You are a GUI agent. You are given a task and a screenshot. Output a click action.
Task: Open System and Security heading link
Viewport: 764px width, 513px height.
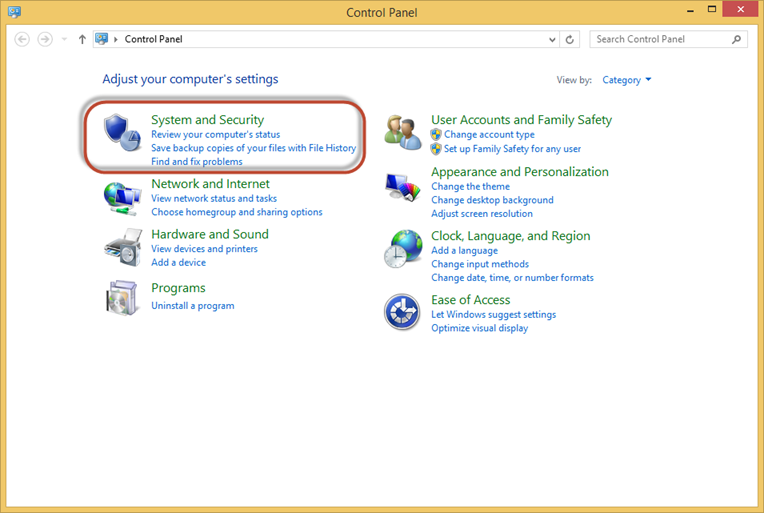208,119
